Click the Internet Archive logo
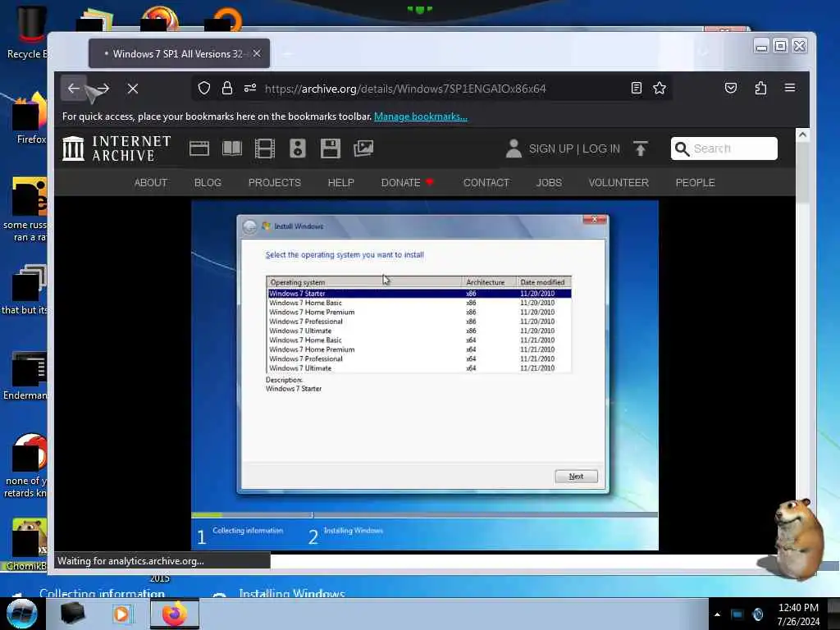The width and height of the screenshot is (840, 630). (x=116, y=148)
